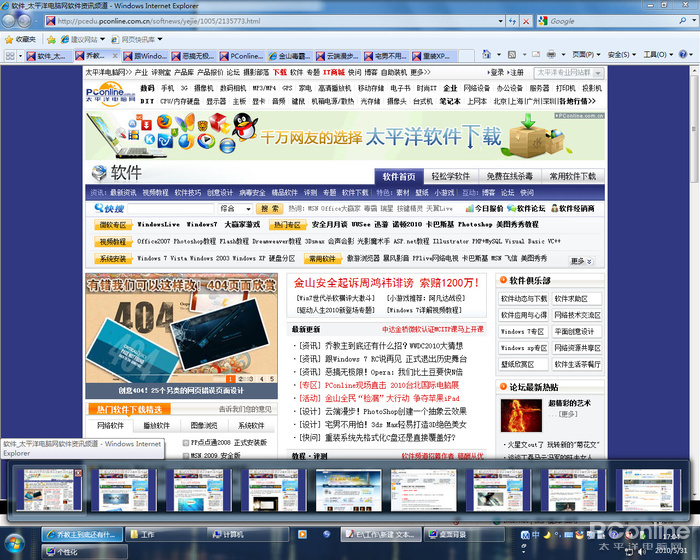Click the RSS feeds icon
This screenshot has width=700, height=560.
(x=512, y=54)
